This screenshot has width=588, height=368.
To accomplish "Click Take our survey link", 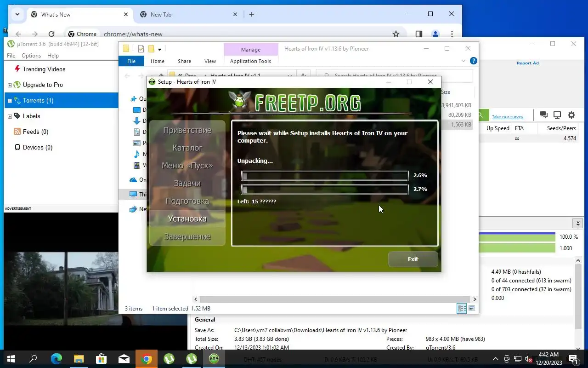I will point(507,117).
